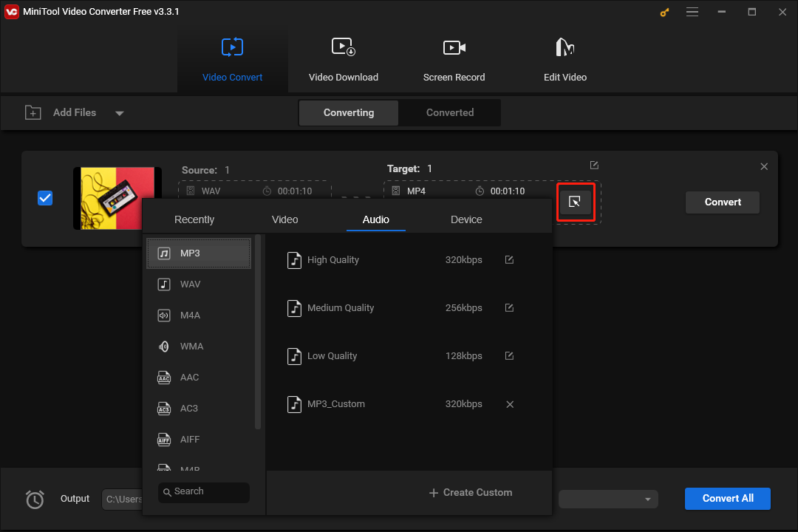Edit the High Quality MP3 preset
Viewport: 798px width, 532px height.
(x=509, y=259)
